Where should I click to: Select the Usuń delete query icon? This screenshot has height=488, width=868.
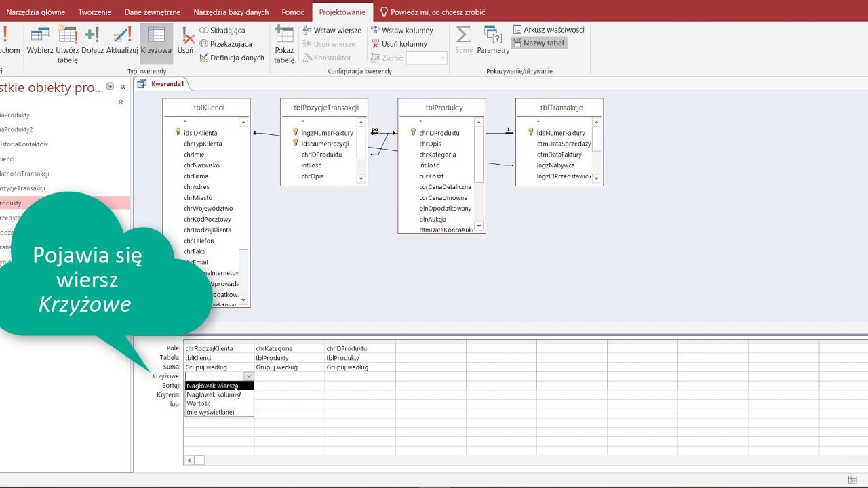tap(185, 41)
